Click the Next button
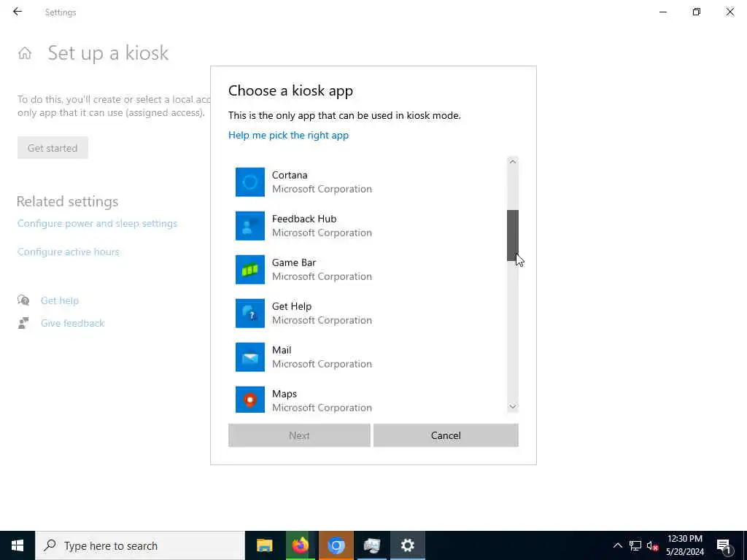Image resolution: width=747 pixels, height=560 pixels. (299, 435)
